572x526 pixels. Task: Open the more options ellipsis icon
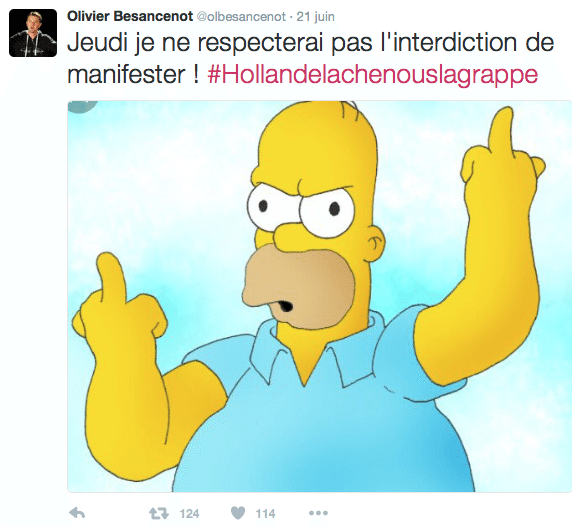[x=318, y=513]
